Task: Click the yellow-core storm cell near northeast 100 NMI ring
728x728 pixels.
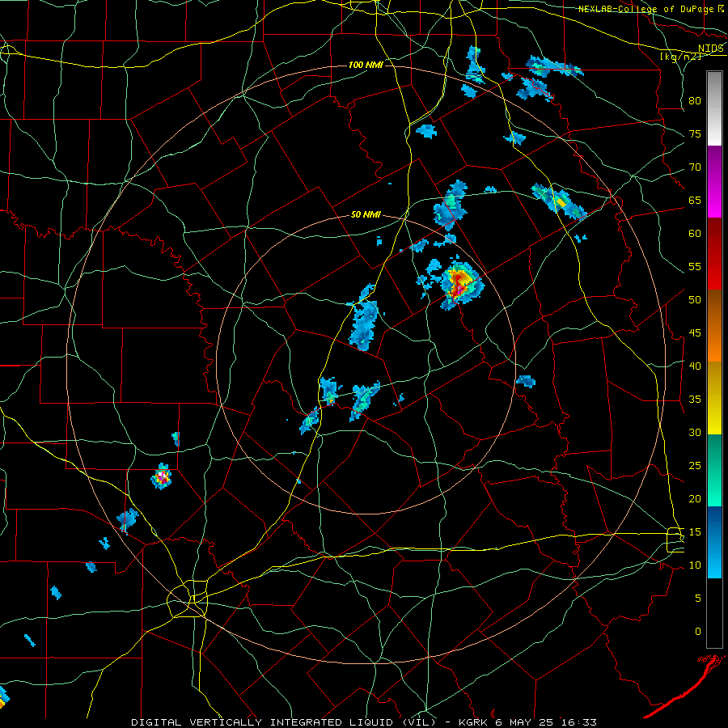Action: tap(559, 201)
